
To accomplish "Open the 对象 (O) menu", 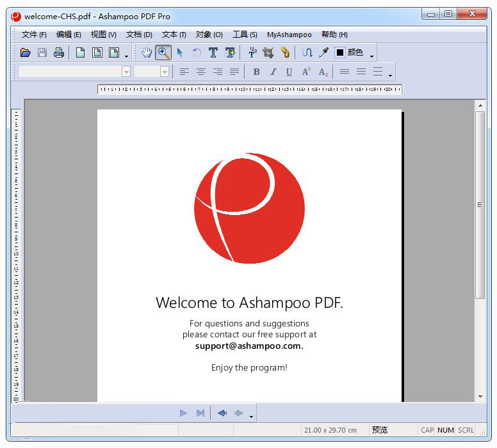I will [209, 35].
